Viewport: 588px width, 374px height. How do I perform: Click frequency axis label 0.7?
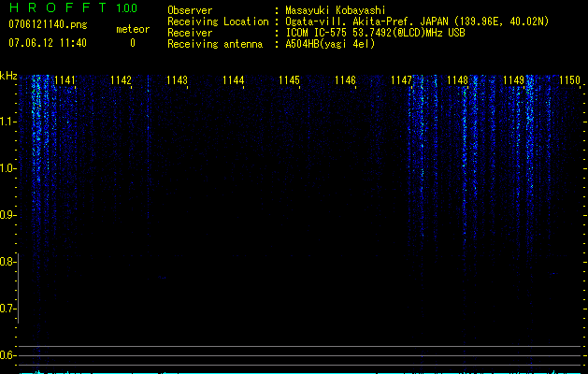(x=7, y=309)
